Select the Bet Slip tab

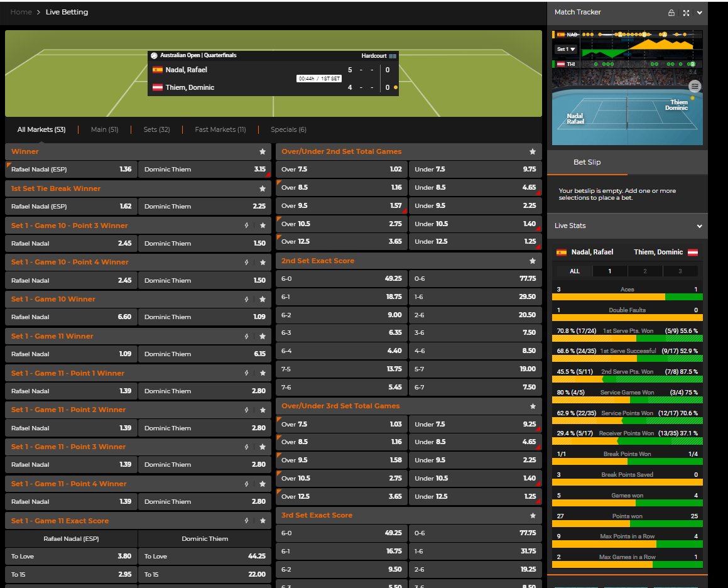[x=587, y=162]
